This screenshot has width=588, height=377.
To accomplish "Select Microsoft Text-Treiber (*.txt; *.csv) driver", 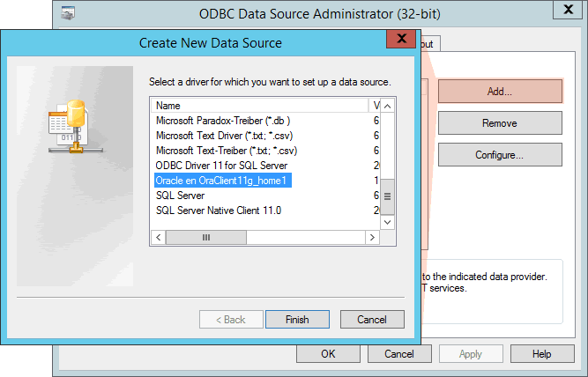I will (227, 151).
